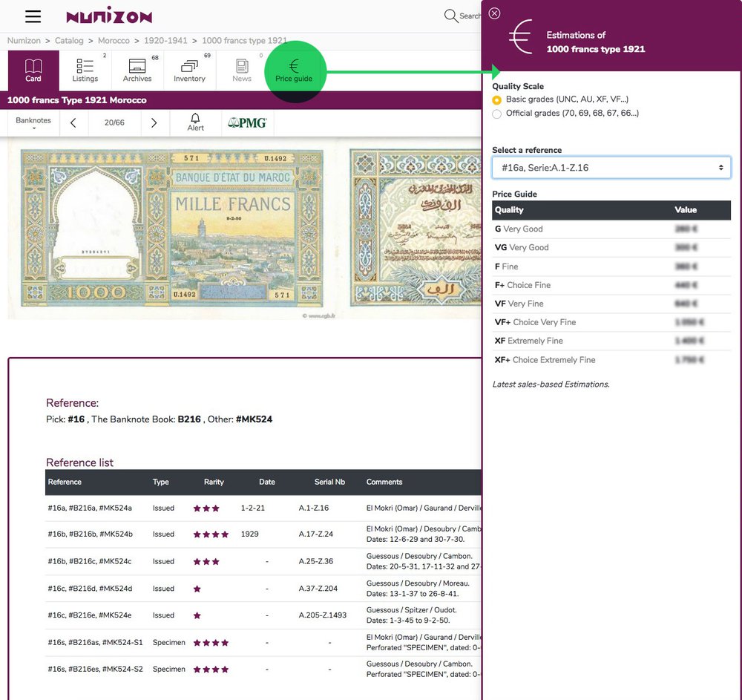Select reference row #16s, #B216as, #MK524-S1
The width and height of the screenshot is (742, 700).
pyautogui.click(x=263, y=643)
